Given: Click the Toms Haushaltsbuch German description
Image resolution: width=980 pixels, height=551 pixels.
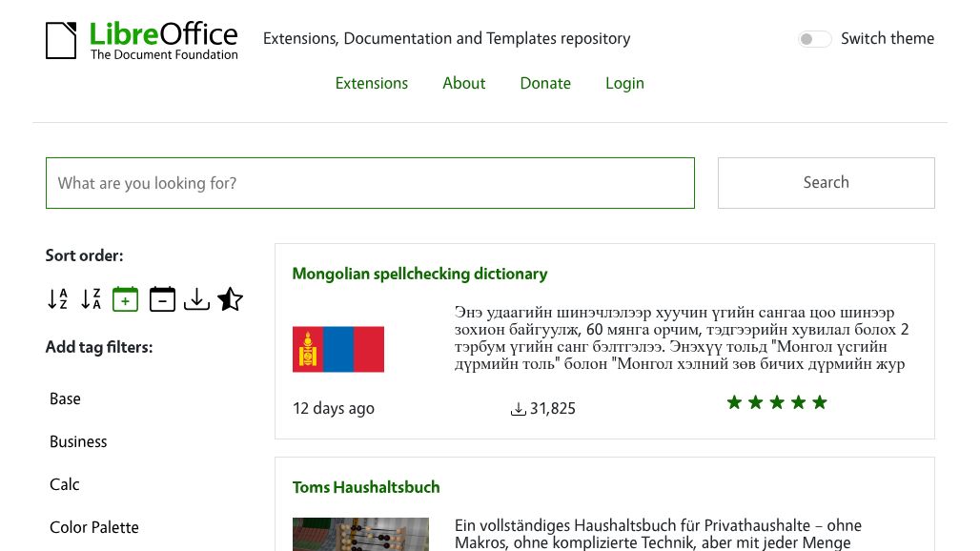Looking at the screenshot, I should tap(658, 534).
